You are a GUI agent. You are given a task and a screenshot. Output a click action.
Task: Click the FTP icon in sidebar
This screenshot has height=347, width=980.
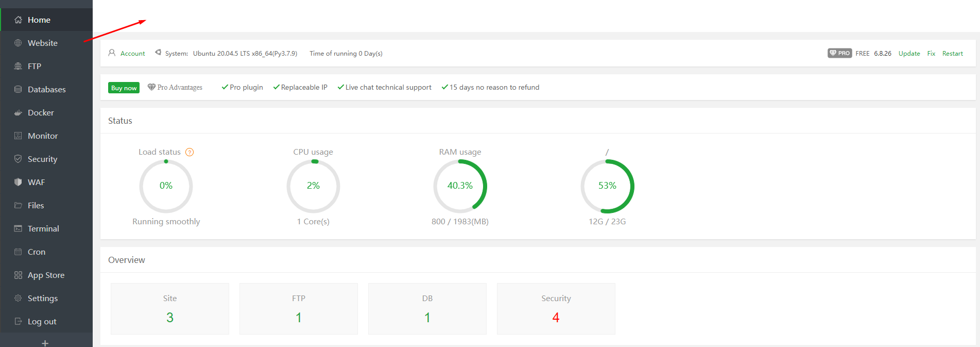pyautogui.click(x=18, y=66)
